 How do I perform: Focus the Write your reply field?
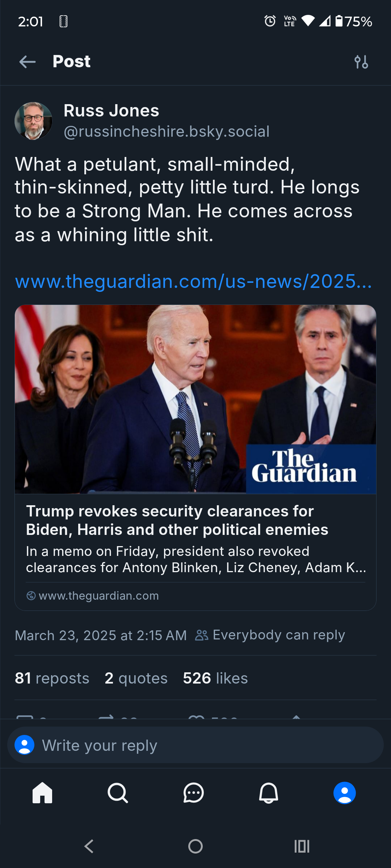pos(195,745)
